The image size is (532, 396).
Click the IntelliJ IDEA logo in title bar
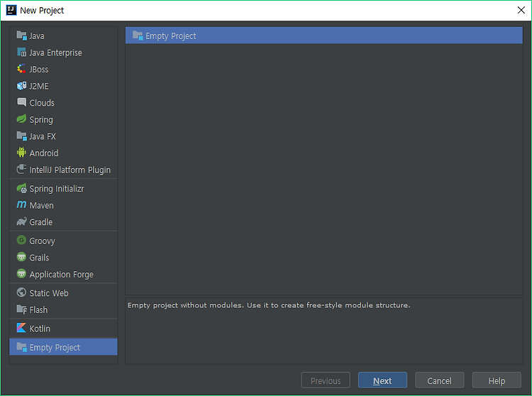(11, 10)
